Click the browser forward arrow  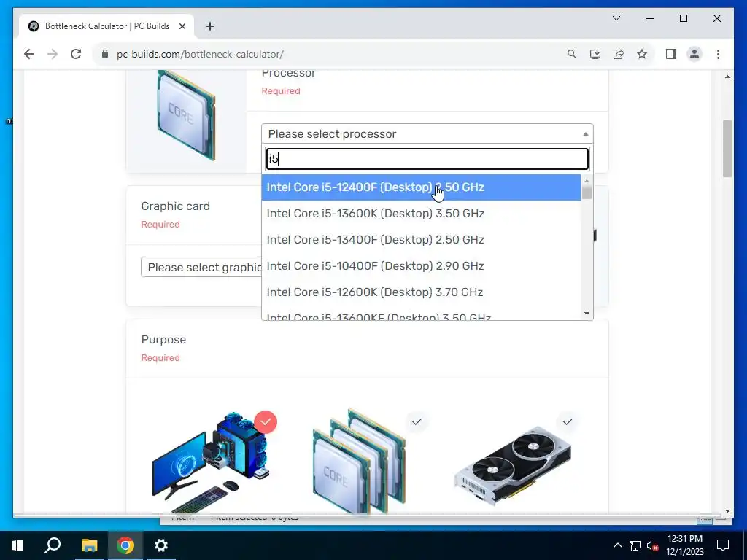point(53,54)
